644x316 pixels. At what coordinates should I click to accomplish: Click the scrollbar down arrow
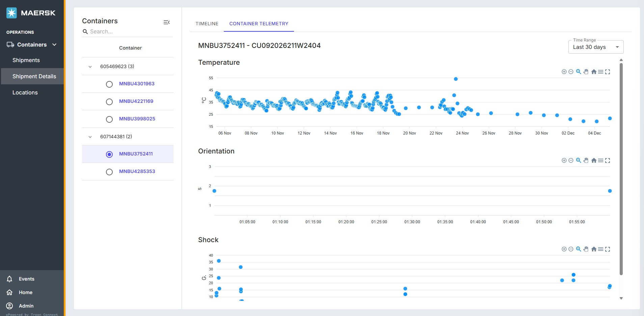[x=621, y=298]
